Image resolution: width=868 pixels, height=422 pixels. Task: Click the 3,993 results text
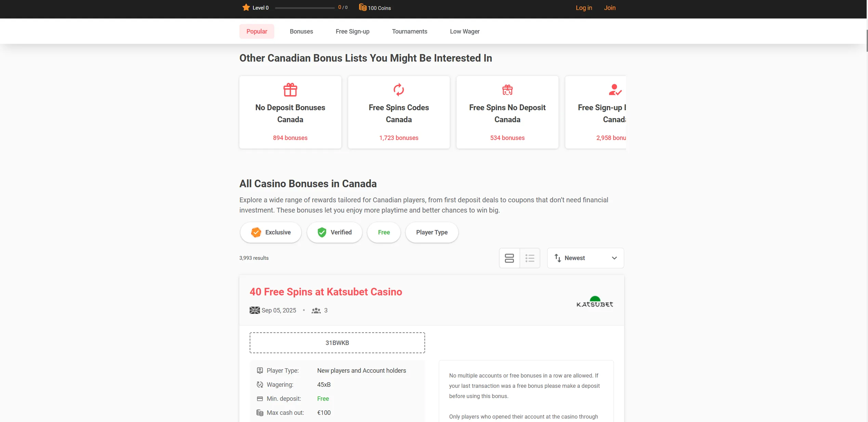254,258
